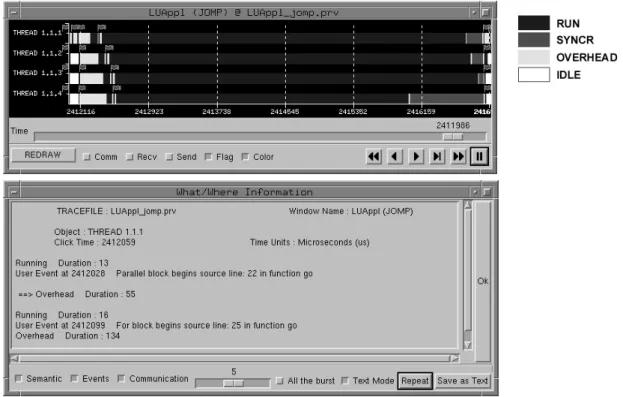Click the time value 2411986 above slider

coord(453,126)
